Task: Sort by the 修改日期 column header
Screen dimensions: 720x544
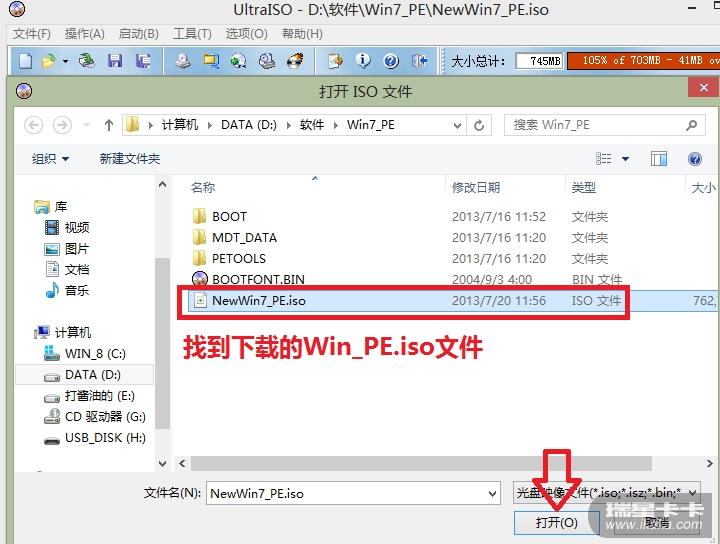Action: coord(475,187)
